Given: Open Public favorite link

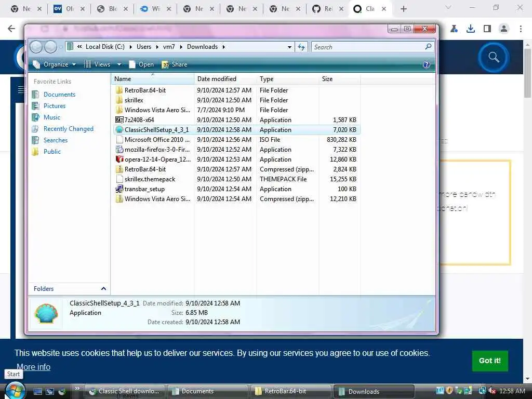Looking at the screenshot, I should click(52, 152).
